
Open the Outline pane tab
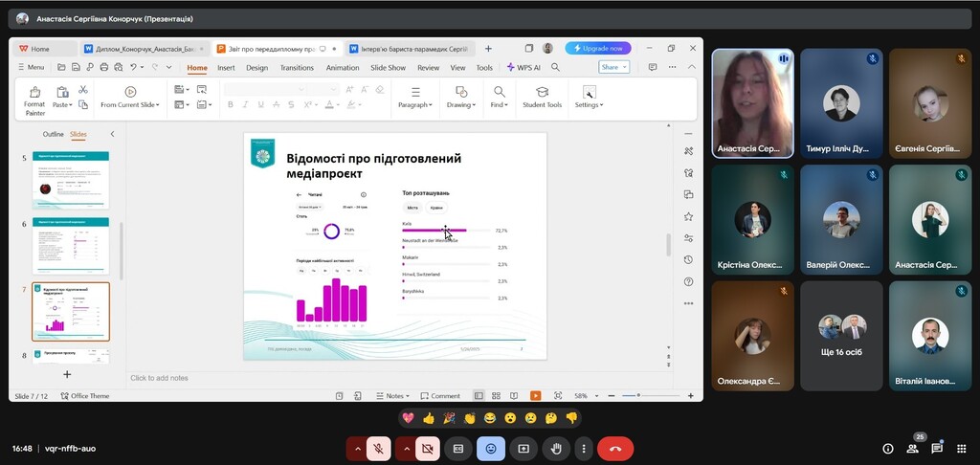click(53, 134)
